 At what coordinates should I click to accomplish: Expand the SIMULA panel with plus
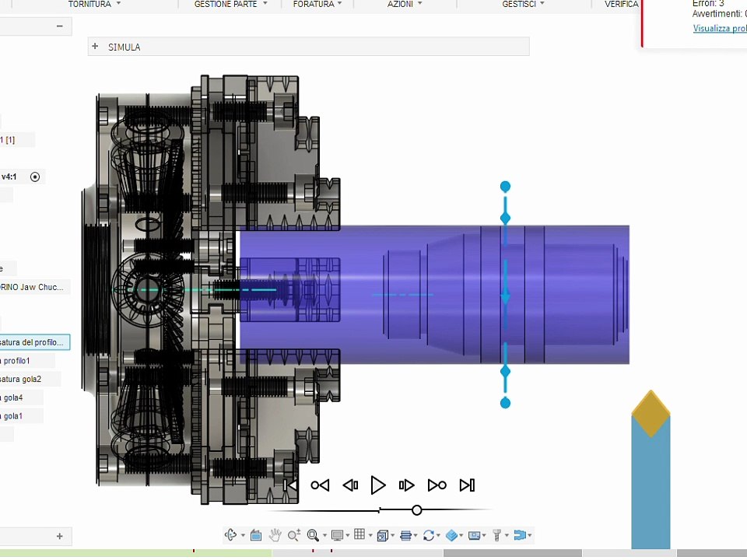[x=95, y=46]
